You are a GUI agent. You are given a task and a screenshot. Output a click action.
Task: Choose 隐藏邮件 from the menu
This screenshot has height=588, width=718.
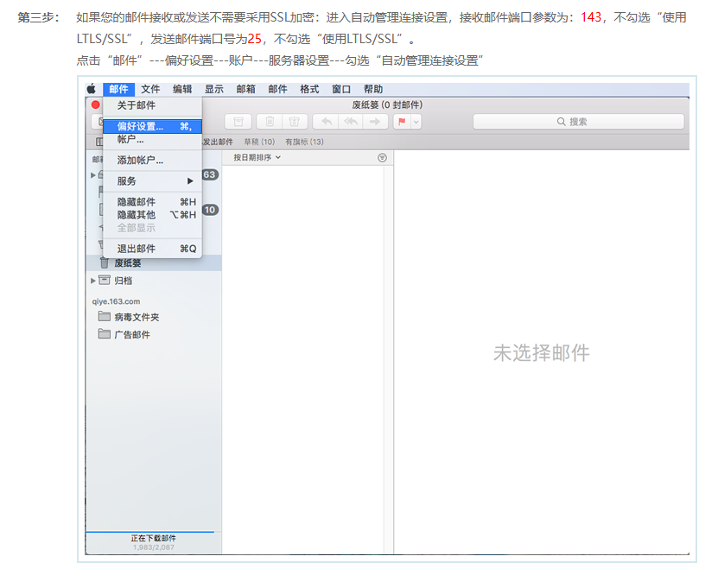click(152, 202)
